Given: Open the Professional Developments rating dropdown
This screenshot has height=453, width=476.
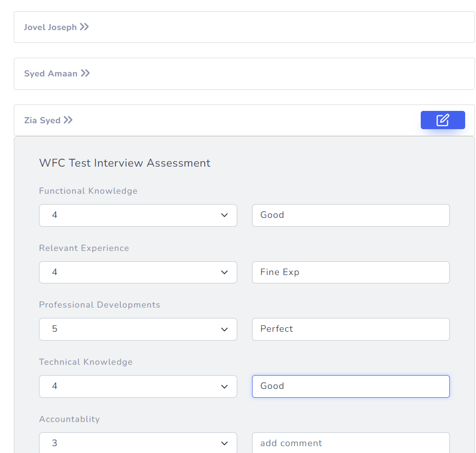Looking at the screenshot, I should (x=138, y=329).
